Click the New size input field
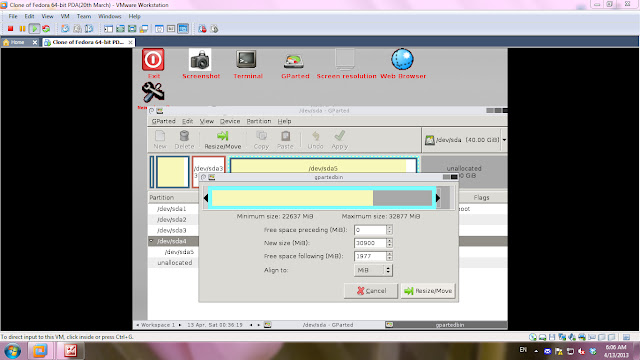Screen dimensions: 640x360 [x=370, y=243]
